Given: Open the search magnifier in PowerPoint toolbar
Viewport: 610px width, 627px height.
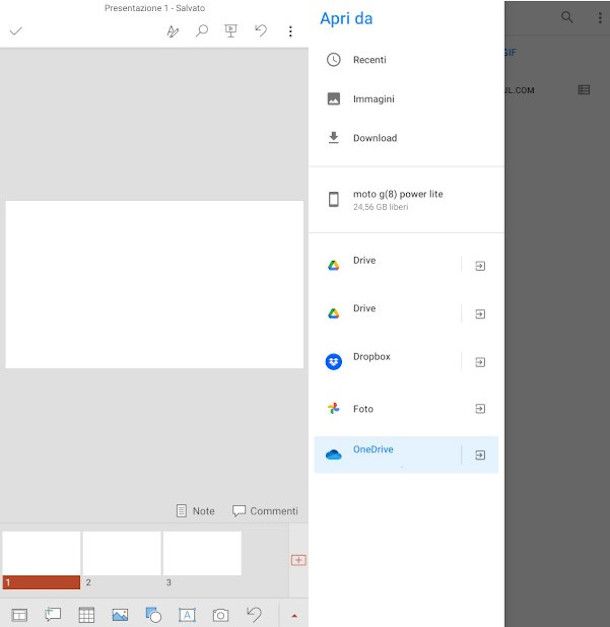Looking at the screenshot, I should 202,31.
